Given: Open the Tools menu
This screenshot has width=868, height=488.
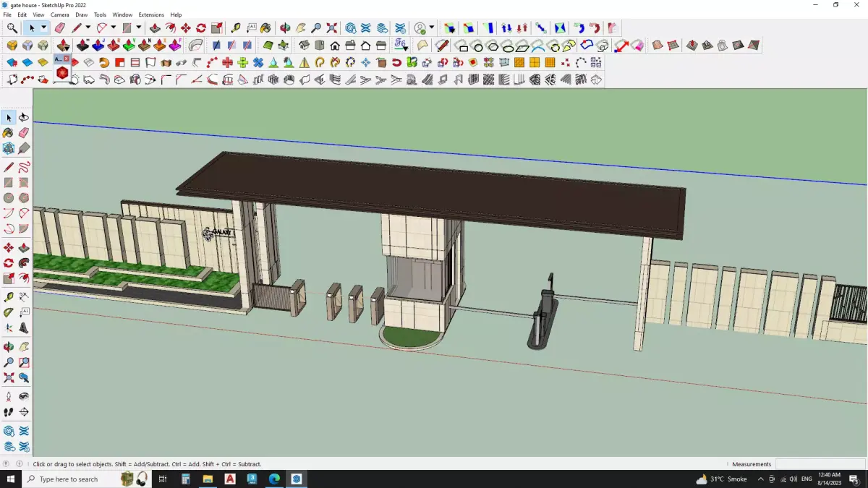Looking at the screenshot, I should [101, 14].
